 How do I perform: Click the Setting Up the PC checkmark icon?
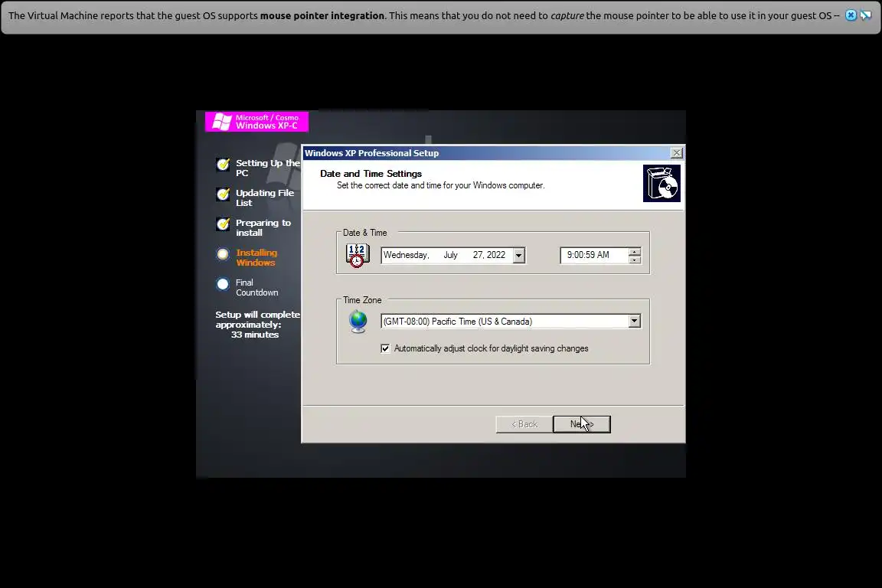coord(223,165)
